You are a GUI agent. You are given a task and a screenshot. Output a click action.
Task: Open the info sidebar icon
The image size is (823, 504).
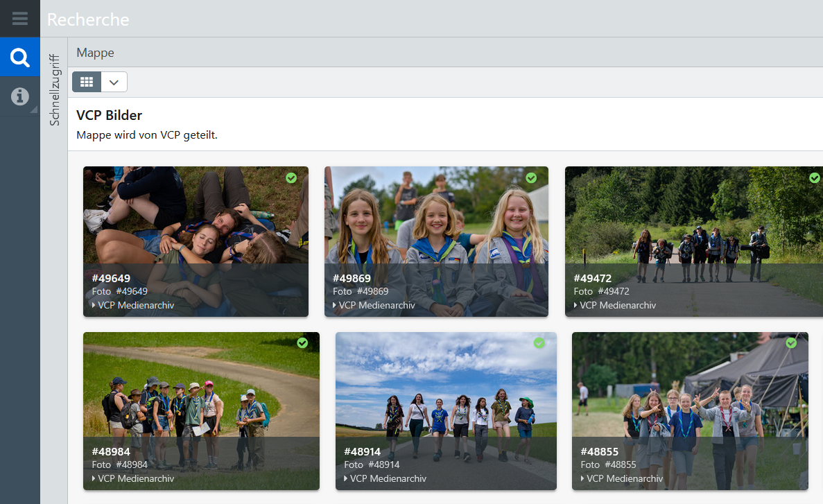[x=20, y=96]
